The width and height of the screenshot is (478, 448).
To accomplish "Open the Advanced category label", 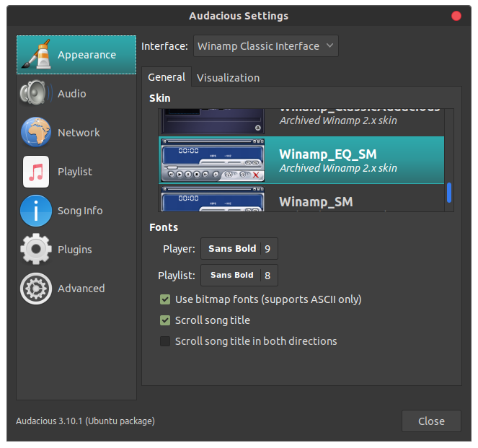I will click(81, 289).
